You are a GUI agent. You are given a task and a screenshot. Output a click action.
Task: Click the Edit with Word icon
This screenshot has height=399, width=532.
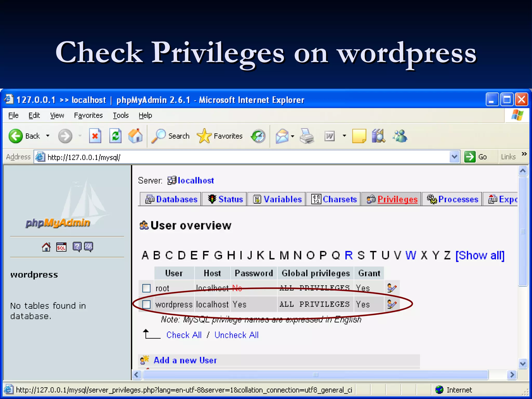point(329,136)
